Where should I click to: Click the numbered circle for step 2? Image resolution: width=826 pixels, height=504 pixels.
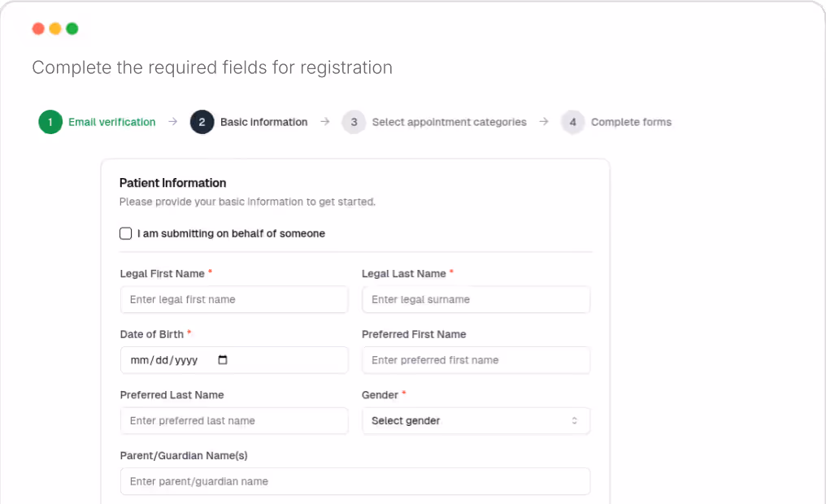click(x=202, y=121)
